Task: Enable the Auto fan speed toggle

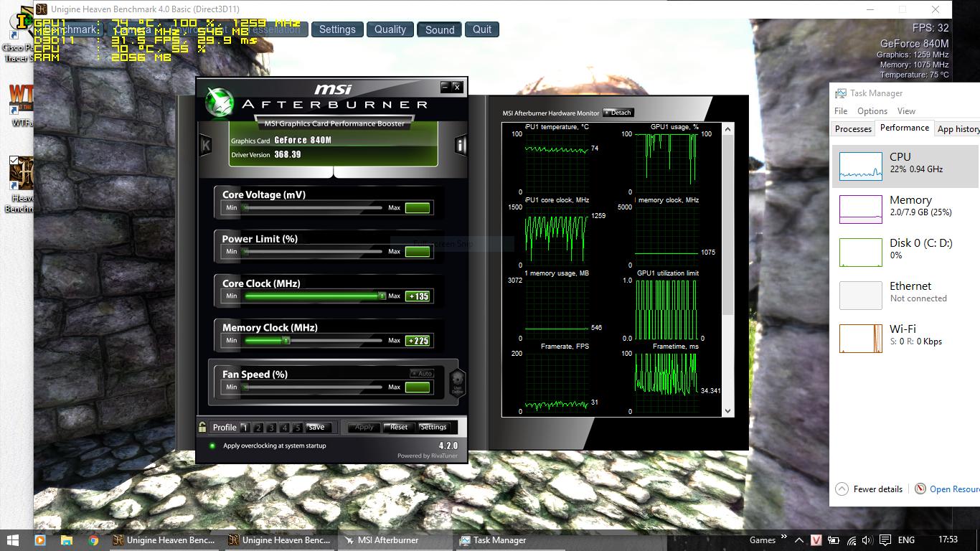Action: pyautogui.click(x=422, y=374)
